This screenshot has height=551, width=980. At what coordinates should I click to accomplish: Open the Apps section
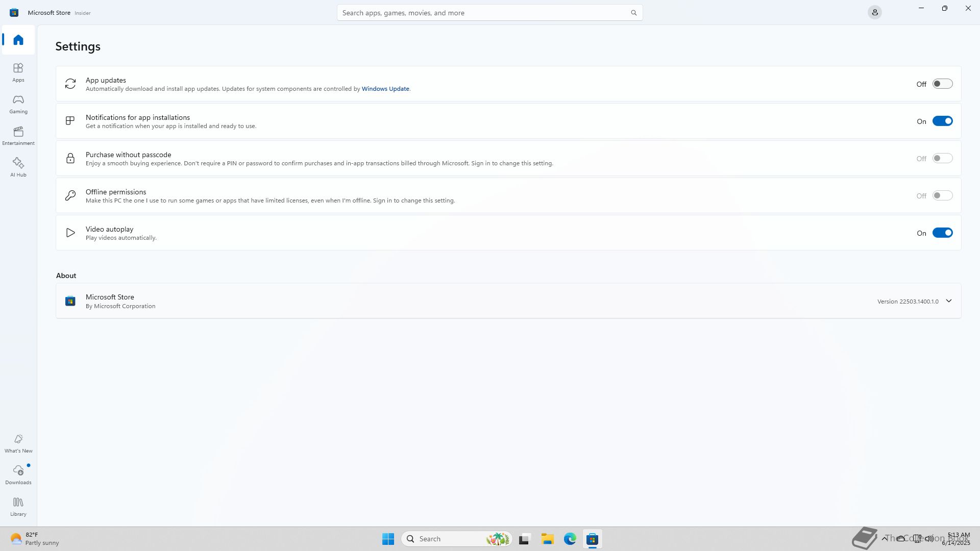point(18,72)
